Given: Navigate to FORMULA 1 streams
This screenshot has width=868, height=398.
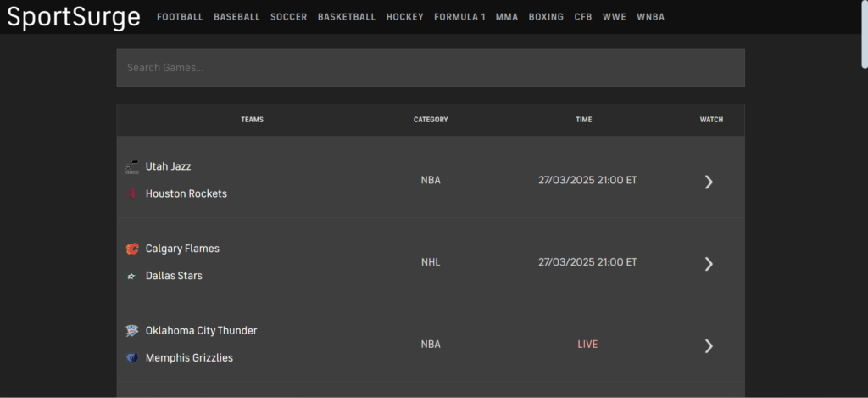Looking at the screenshot, I should (459, 17).
